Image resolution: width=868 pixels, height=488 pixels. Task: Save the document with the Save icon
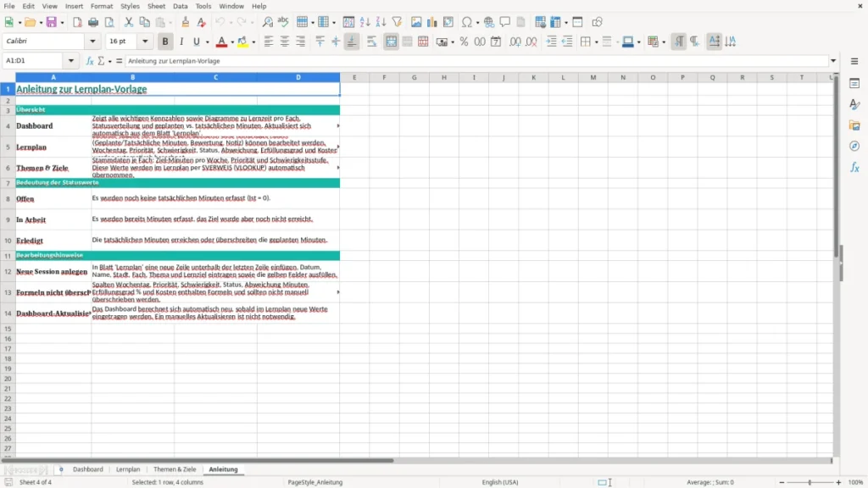click(x=52, y=22)
